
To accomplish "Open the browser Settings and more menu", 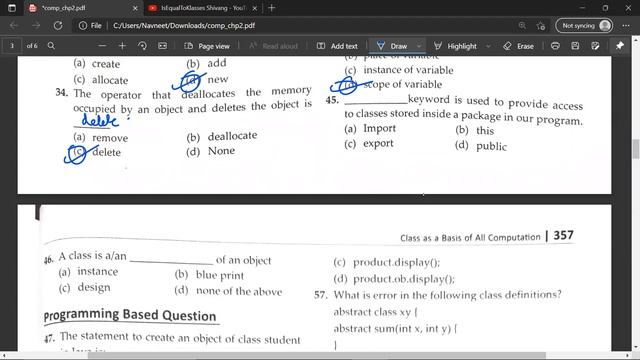I will point(626,25).
